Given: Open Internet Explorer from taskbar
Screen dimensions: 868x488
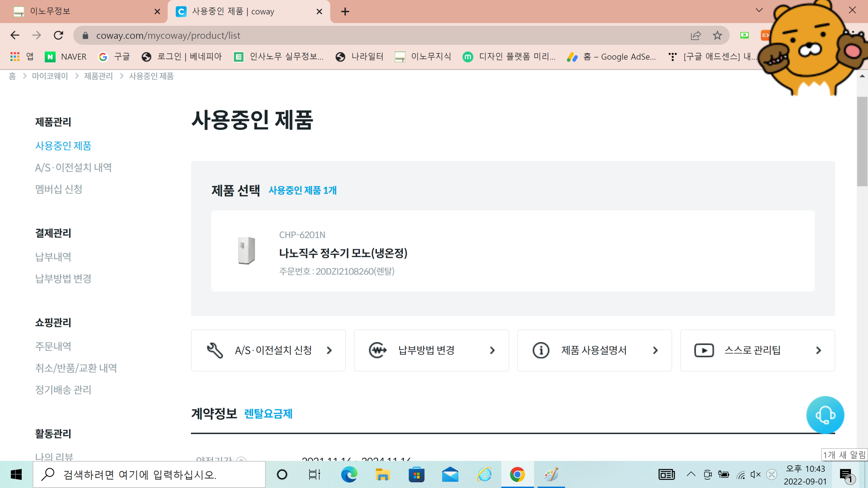Looking at the screenshot, I should coord(484,475).
